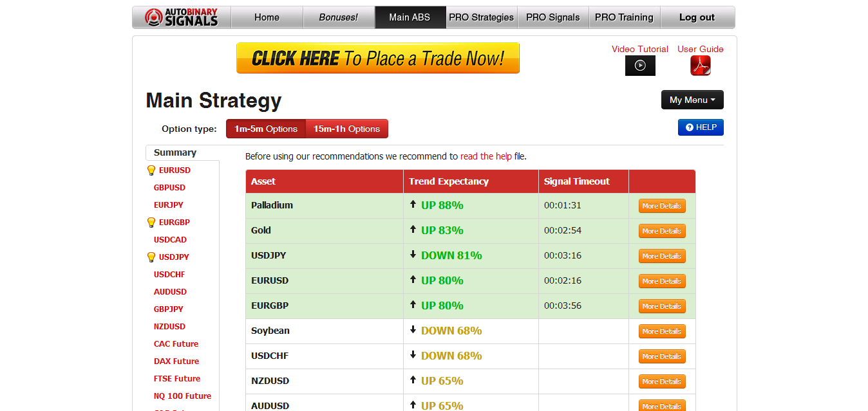Navigate to PRO Signals
This screenshot has height=411, width=868.
pos(553,17)
